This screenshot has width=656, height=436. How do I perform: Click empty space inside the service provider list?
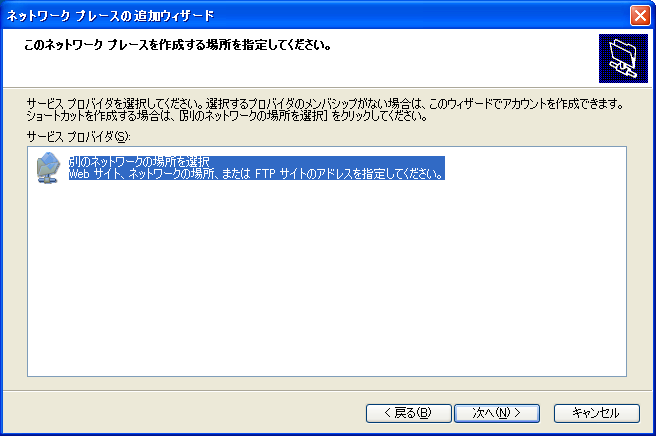click(326, 290)
